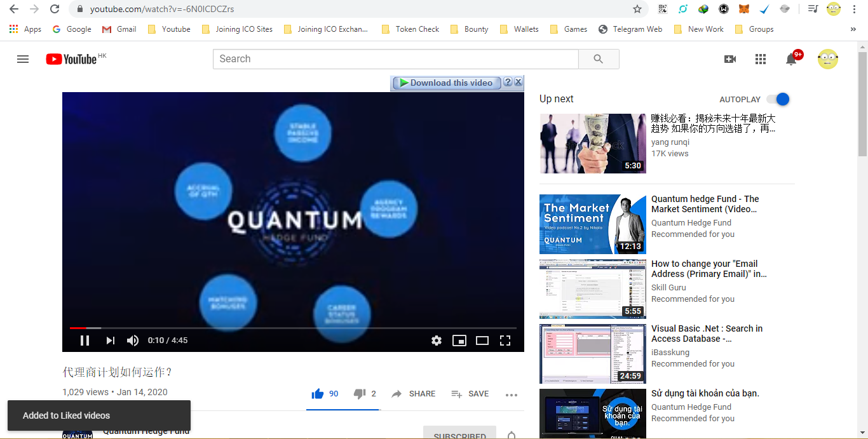Open the Games bookmarks folder
Viewport: 868px width, 439px height.
pyautogui.click(x=569, y=29)
